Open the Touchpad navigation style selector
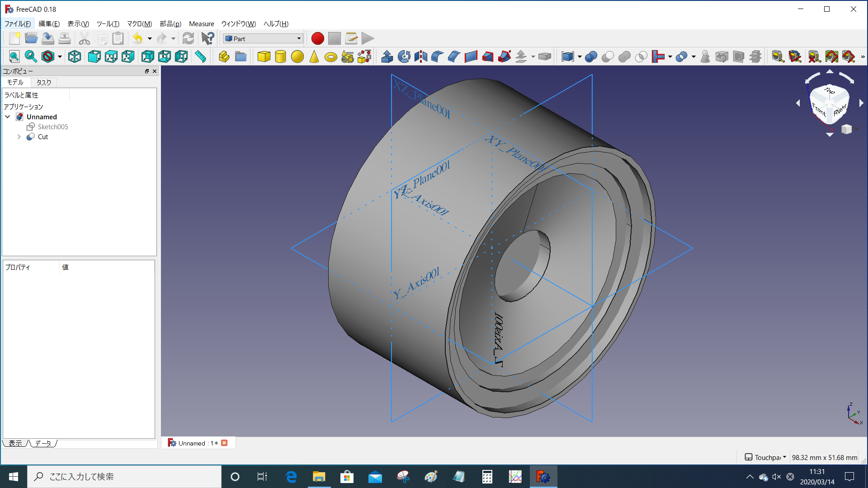The image size is (868, 488). 766,457
